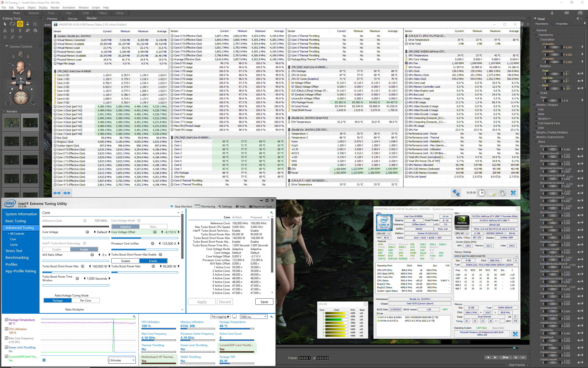This screenshot has height=368, width=588.
Task: Click info icon beside Core Voltage Offset
Action: [x=155, y=232]
